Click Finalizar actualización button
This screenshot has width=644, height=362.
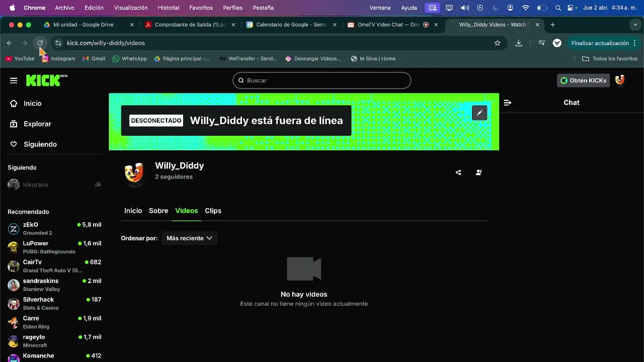[603, 43]
